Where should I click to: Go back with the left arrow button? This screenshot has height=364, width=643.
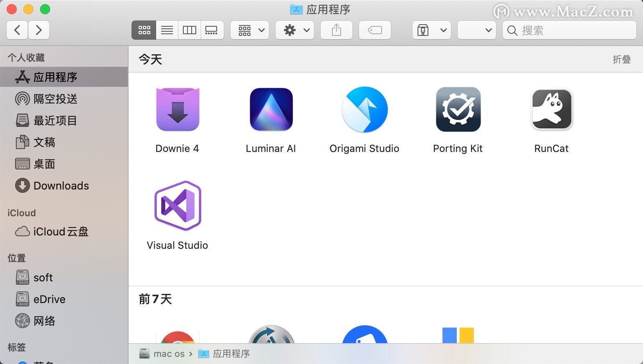pos(17,30)
